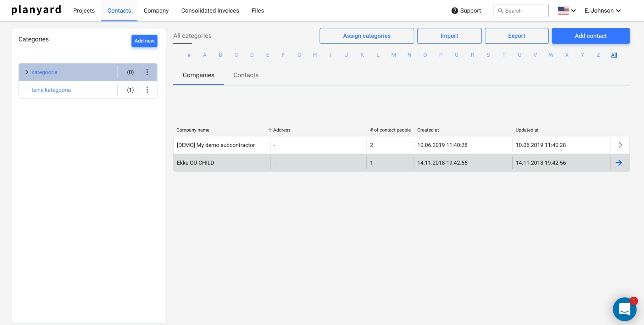Filter companies by letter Y
The image size is (644, 325).
click(582, 55)
